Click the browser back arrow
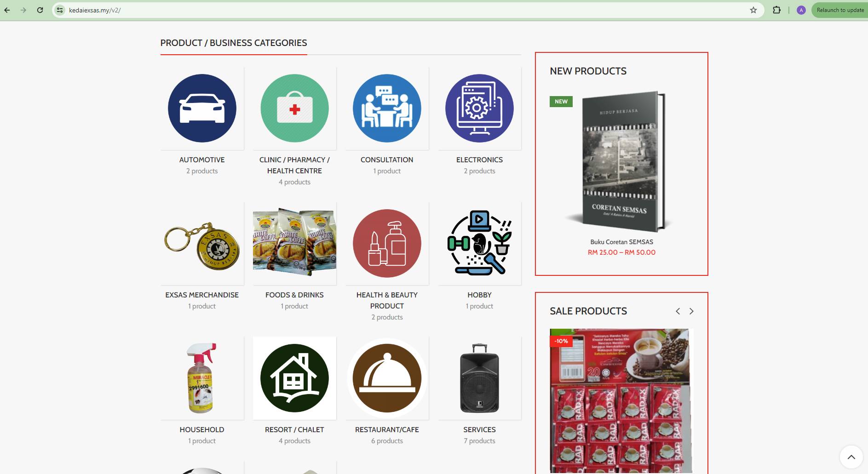 coord(7,10)
